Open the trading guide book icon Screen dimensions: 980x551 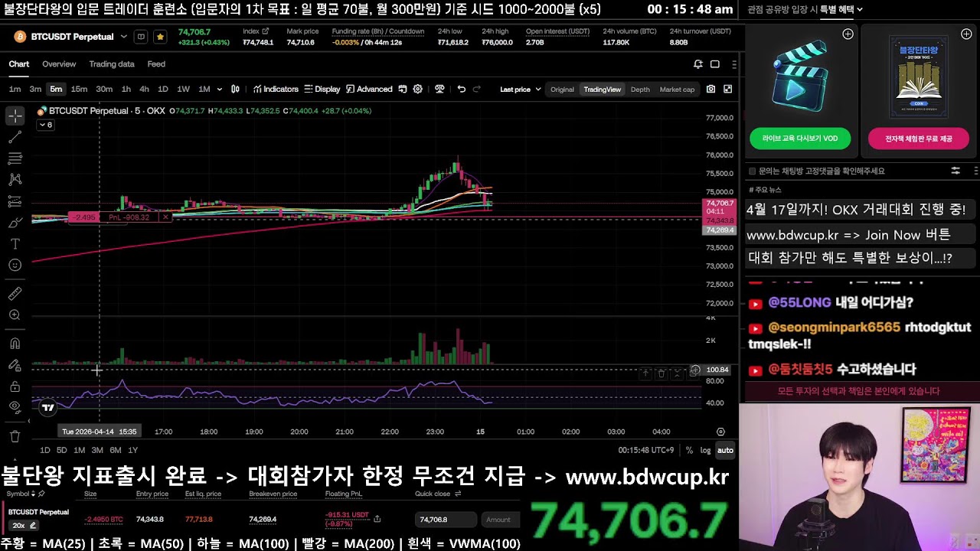pyautogui.click(x=141, y=37)
